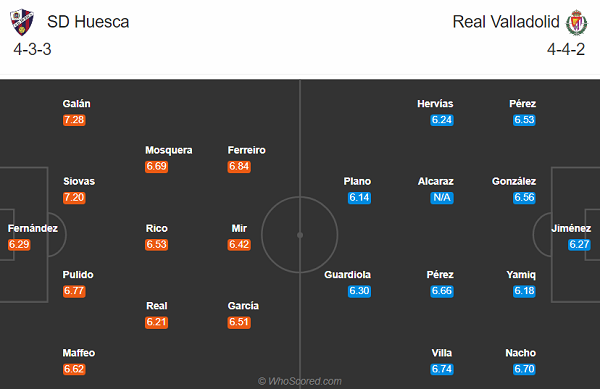Click Villa's 6.74 rating badge

click(x=442, y=369)
